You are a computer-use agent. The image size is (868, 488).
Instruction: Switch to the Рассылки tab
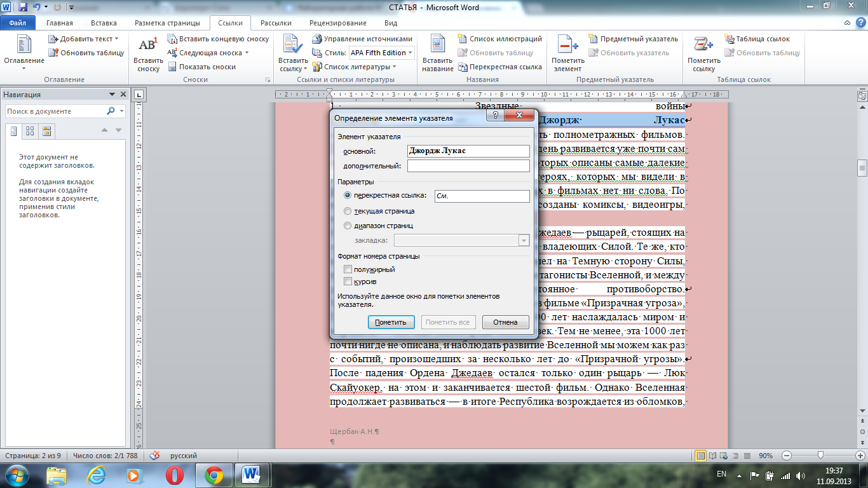coord(276,23)
